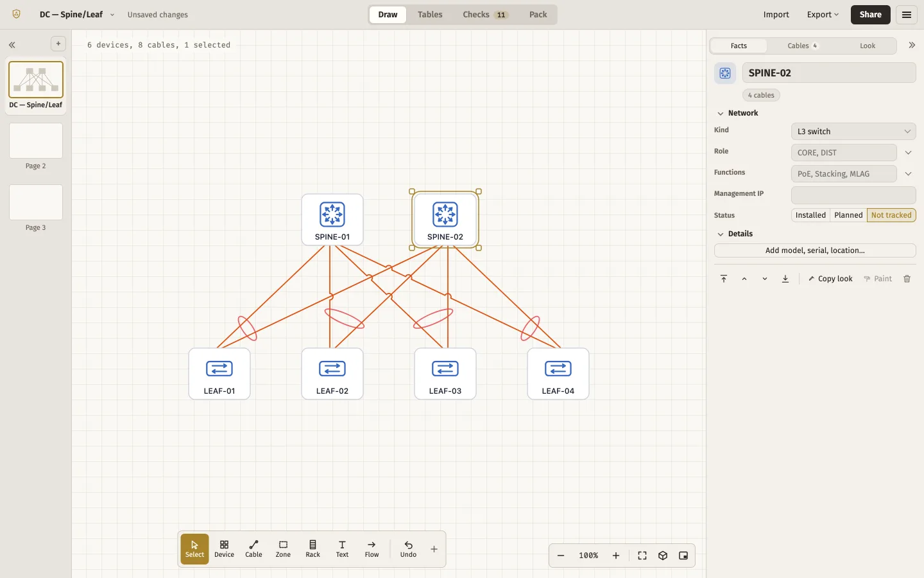Open the Kind dropdown
Viewport: 924px width, 578px height.
(x=853, y=131)
